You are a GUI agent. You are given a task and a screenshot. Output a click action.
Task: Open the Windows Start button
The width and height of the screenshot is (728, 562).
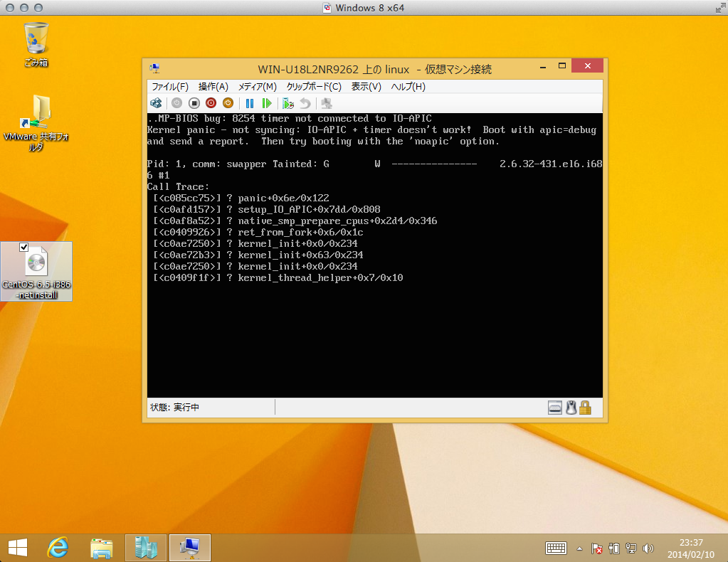[18, 548]
